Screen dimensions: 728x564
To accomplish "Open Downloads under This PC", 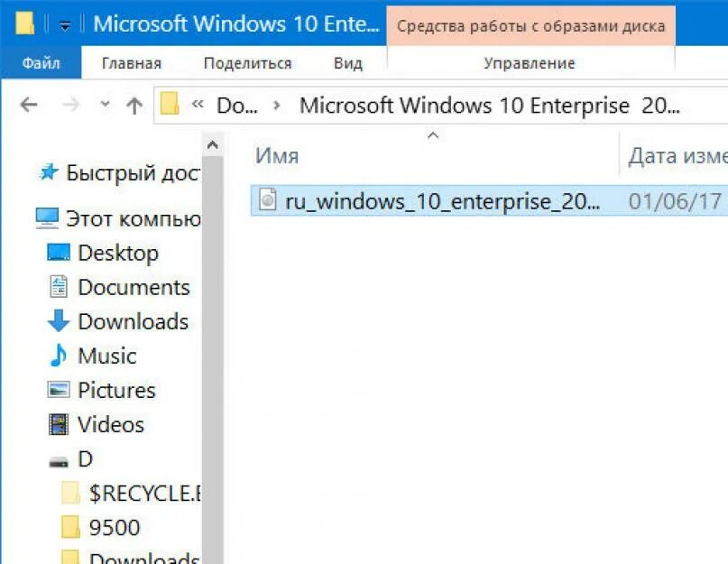I will point(134,321).
